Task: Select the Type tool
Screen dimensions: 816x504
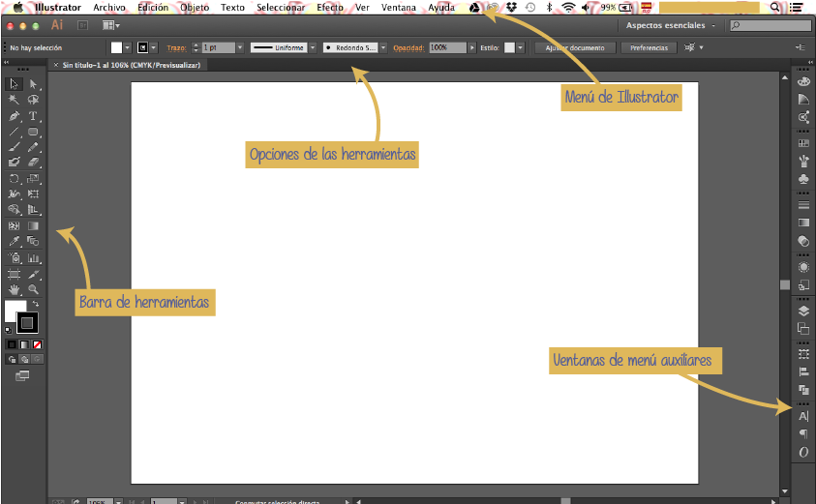Action: 33,115
